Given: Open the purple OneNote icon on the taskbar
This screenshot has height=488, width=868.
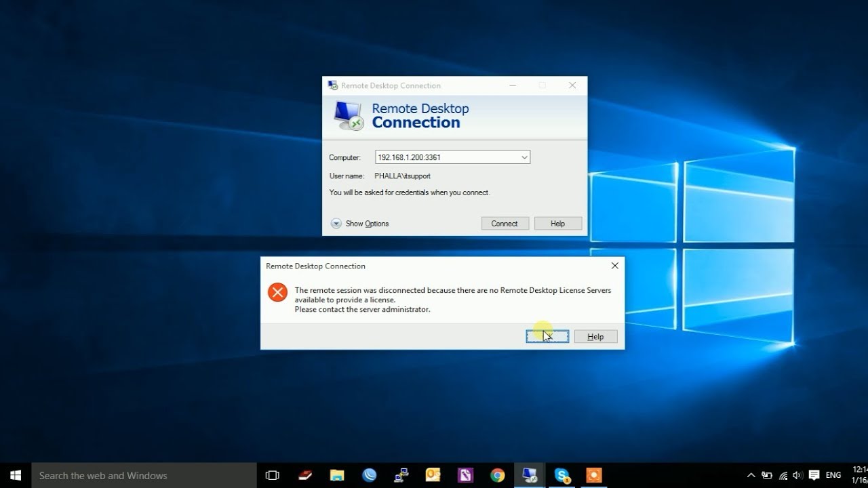Looking at the screenshot, I should pos(465,475).
